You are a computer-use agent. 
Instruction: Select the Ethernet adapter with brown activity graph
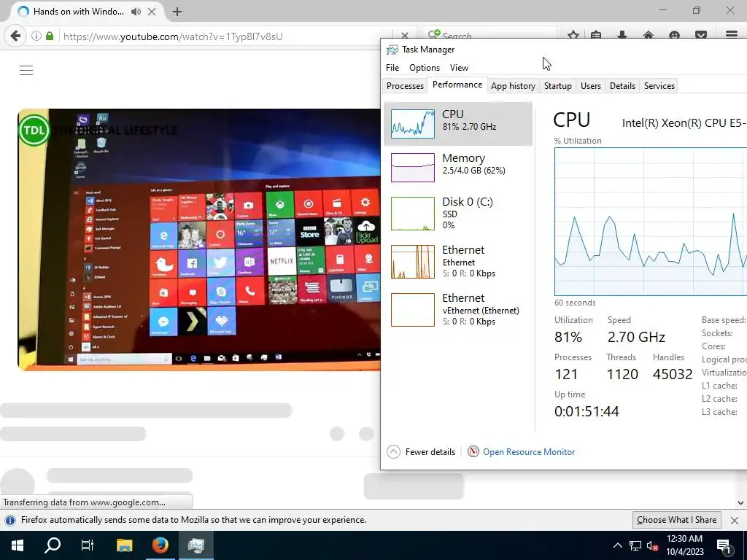[x=458, y=262]
